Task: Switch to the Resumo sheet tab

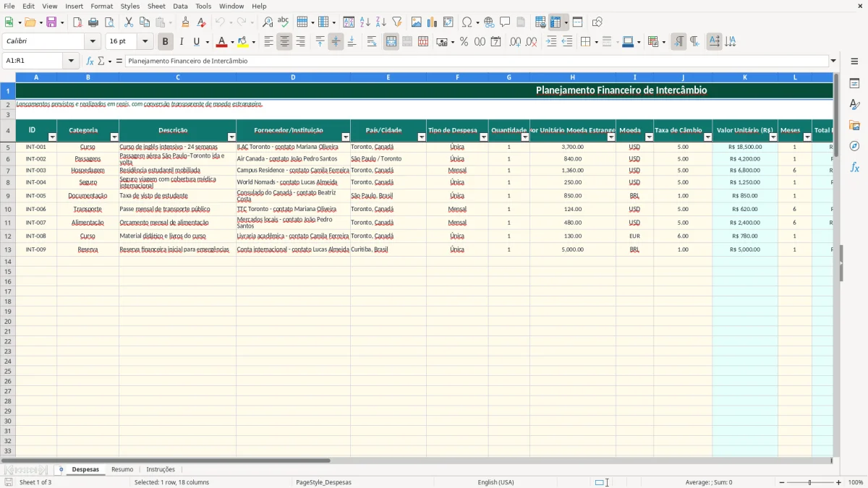Action: coord(122,469)
